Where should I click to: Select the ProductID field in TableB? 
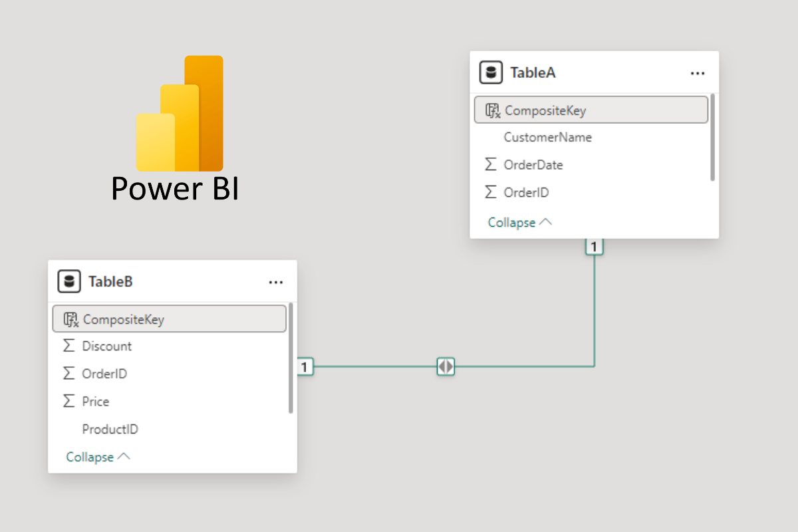110,429
